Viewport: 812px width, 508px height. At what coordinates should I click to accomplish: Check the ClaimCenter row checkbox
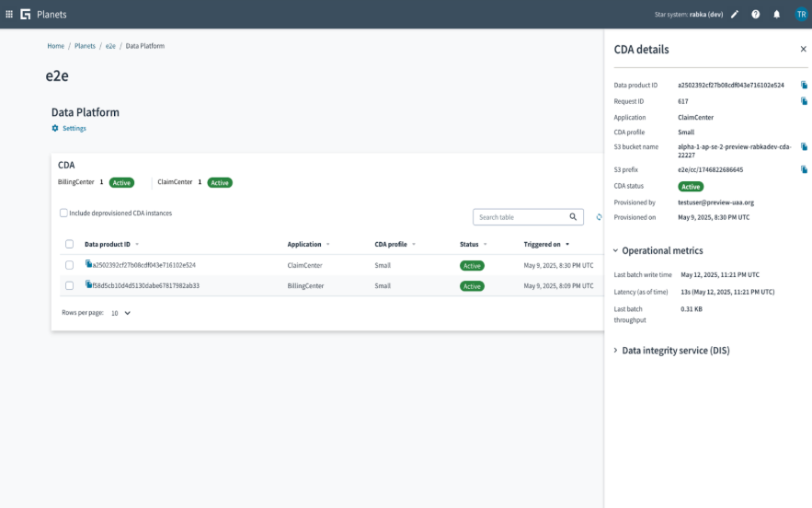(x=69, y=265)
